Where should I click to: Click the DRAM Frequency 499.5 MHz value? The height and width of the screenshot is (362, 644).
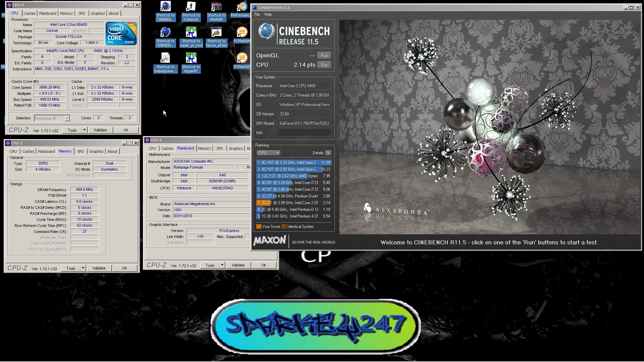click(85, 189)
